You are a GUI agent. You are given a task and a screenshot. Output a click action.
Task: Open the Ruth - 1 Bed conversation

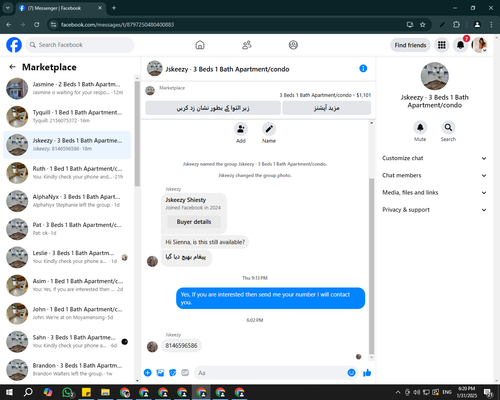coord(67,173)
